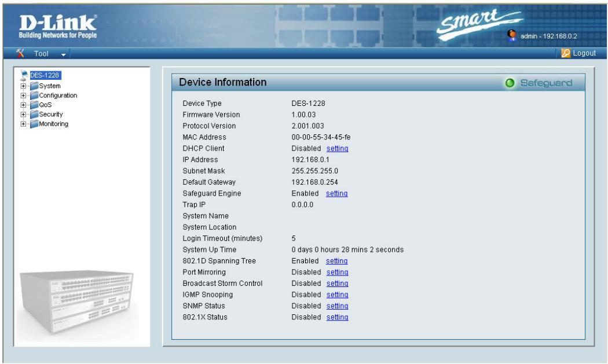Image resolution: width=608 pixels, height=364 pixels.
Task: Click the Device Information heading
Action: click(x=223, y=82)
